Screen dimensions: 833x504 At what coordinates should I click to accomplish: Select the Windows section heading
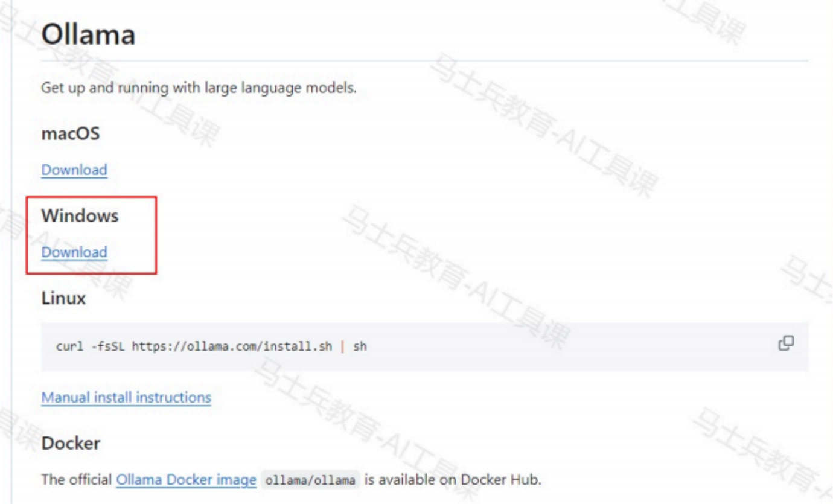tap(80, 216)
